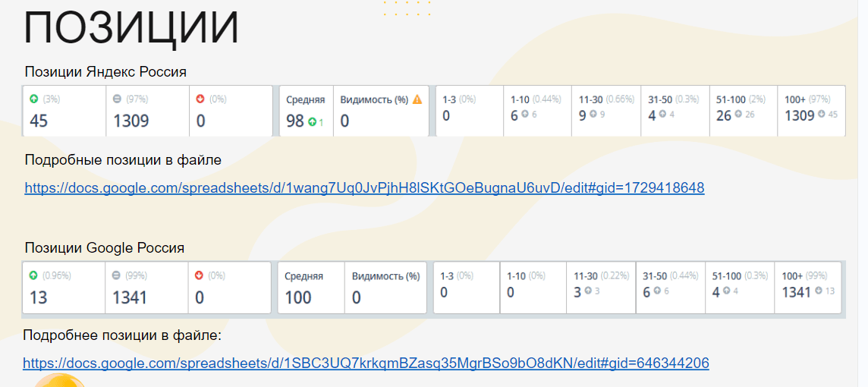This screenshot has width=868, height=387.
Task: Click orange warning triangle beside Видимость
Action: pos(417,99)
